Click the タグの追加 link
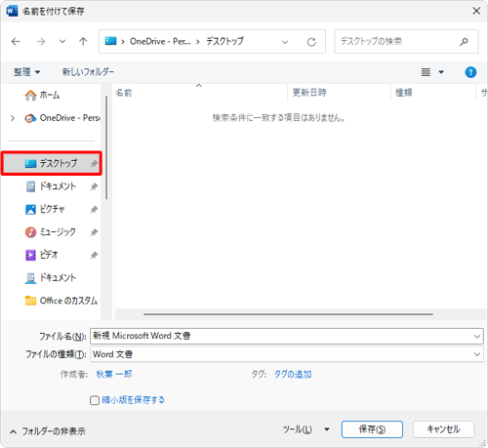This screenshot has height=448, width=488. click(x=293, y=374)
